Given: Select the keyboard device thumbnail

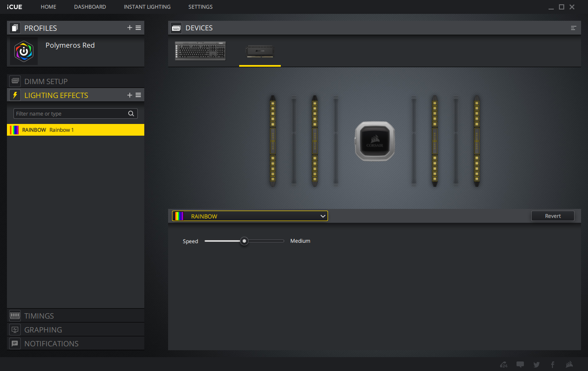Looking at the screenshot, I should (201, 51).
